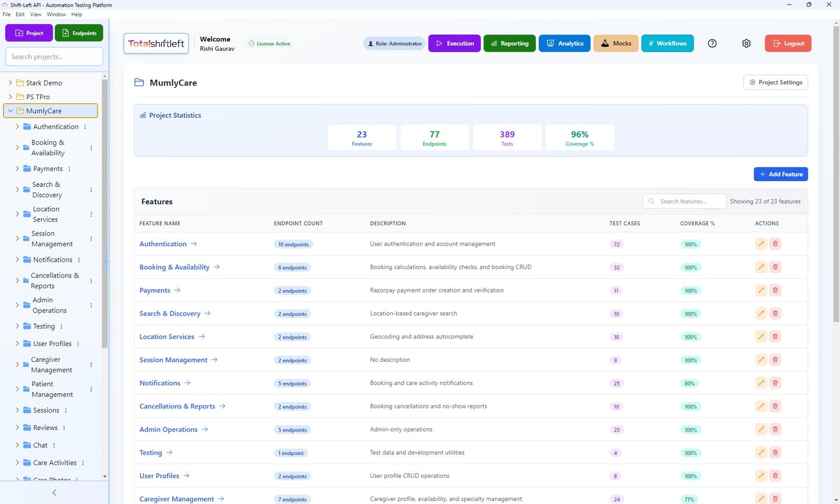Open the File menu

pyautogui.click(x=6, y=15)
